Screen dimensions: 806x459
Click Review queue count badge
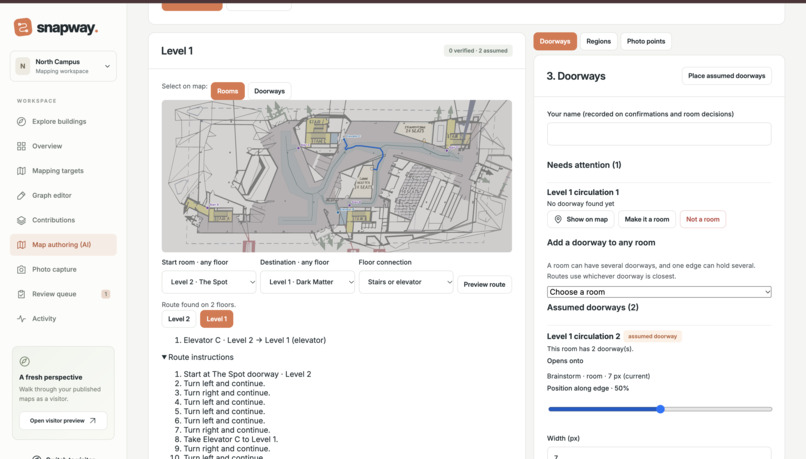pos(105,294)
